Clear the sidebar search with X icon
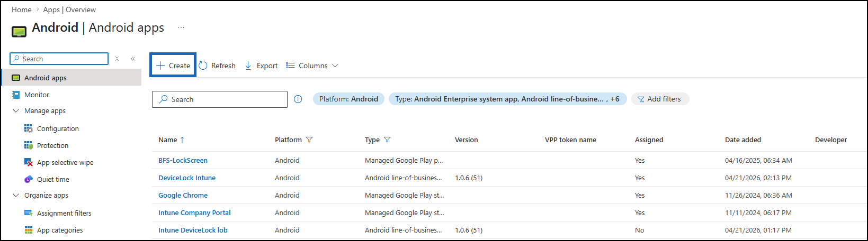The height and width of the screenshot is (241, 868). click(x=117, y=59)
